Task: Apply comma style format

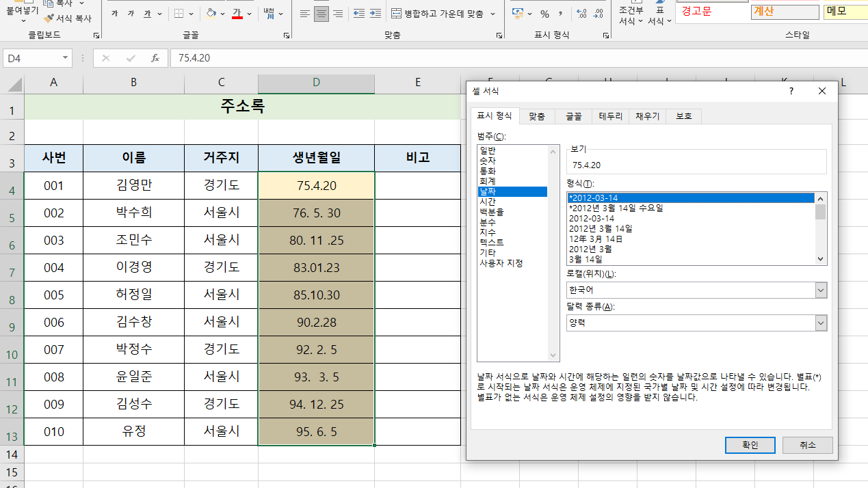Action: [562, 14]
